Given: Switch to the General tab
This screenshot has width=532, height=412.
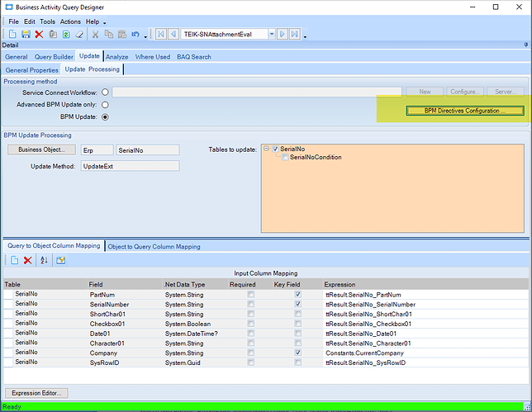Looking at the screenshot, I should pos(17,57).
